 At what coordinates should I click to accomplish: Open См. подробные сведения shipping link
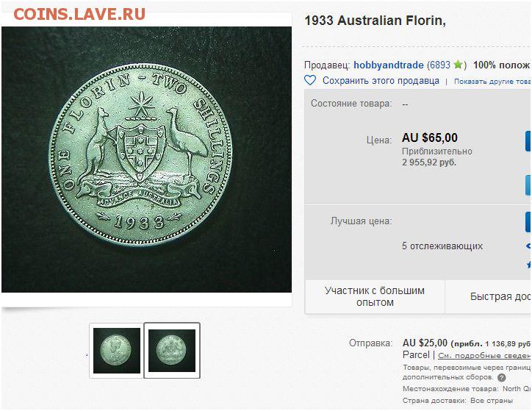click(484, 356)
